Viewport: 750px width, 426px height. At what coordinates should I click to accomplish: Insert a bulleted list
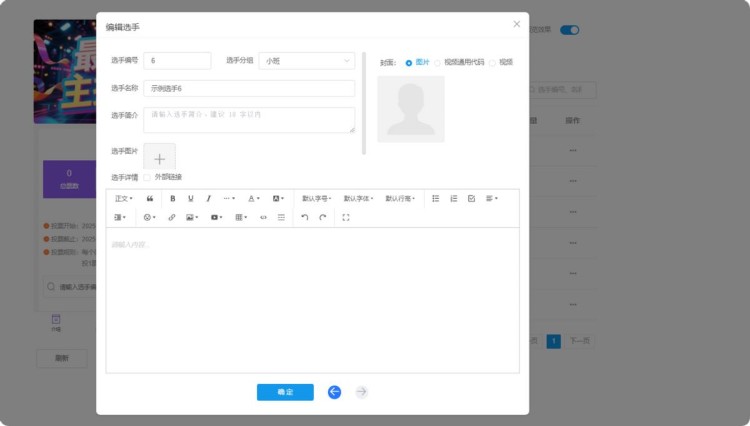coord(435,199)
